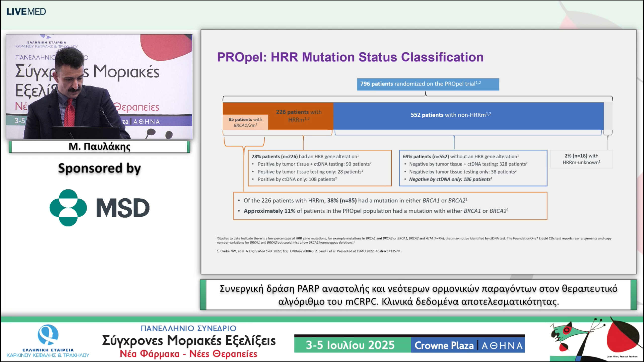Click the 'Crowne Plaza ΑΘΗΝΑ' venue banner
Image resolution: width=644 pixels, height=362 pixels.
click(468, 345)
